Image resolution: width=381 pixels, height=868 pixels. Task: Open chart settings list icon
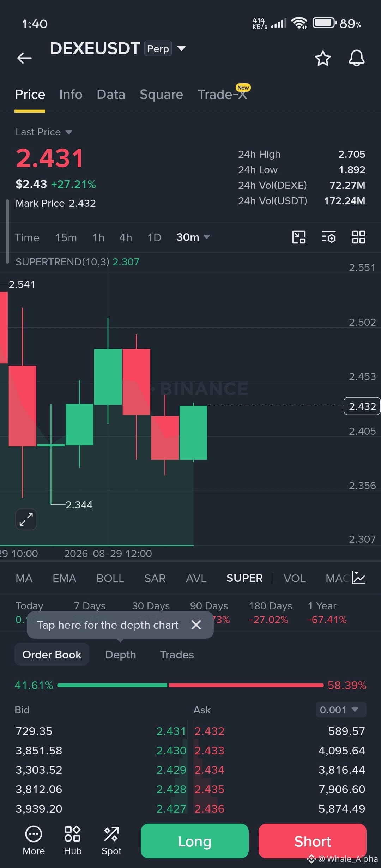click(329, 237)
